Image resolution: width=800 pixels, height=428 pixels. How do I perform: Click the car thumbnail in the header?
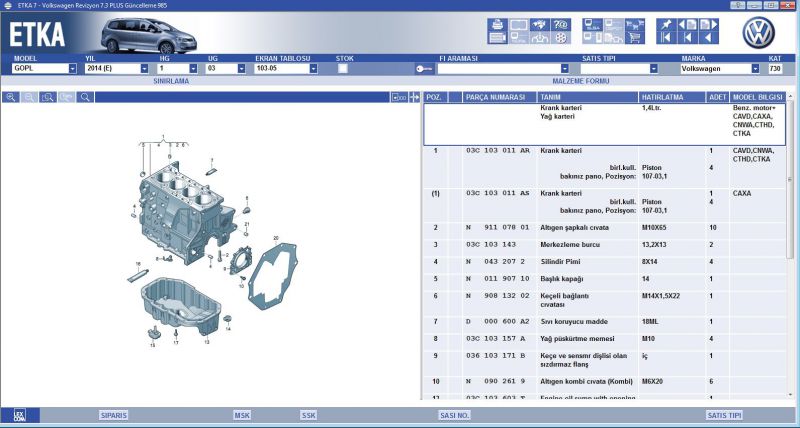pos(148,36)
